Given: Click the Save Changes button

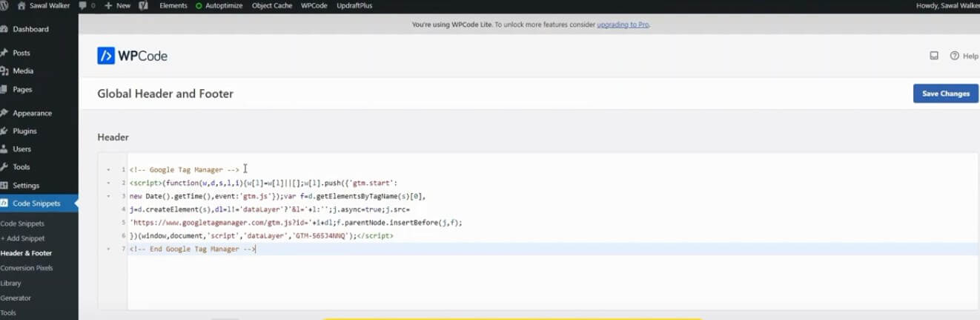Looking at the screenshot, I should [945, 94].
